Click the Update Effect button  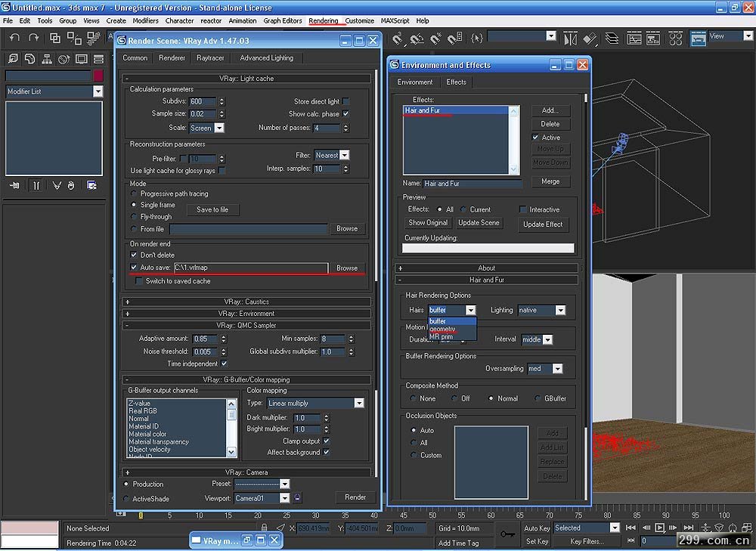[x=543, y=224]
